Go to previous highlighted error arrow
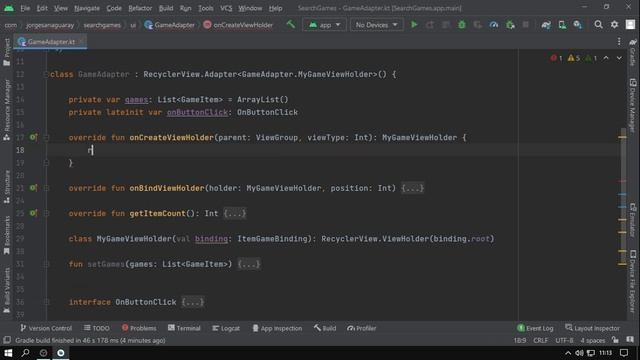Viewport: 640px width, 360px height. coord(606,58)
